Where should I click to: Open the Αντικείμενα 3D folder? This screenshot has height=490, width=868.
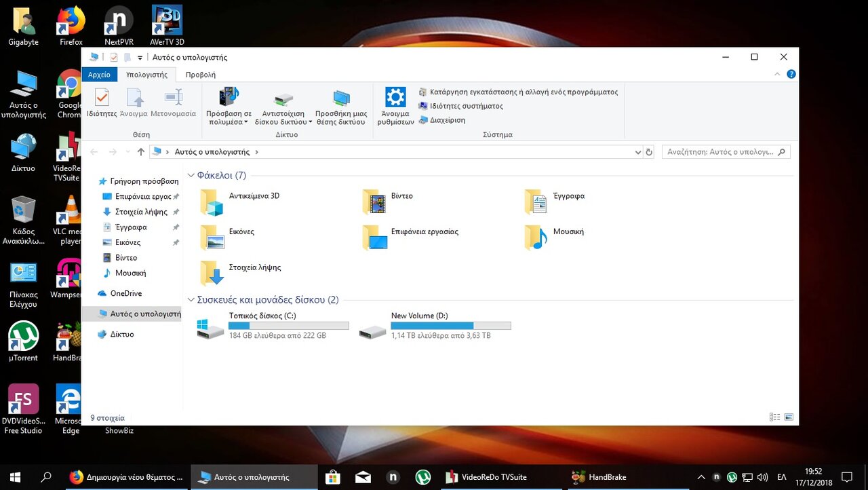click(212, 202)
